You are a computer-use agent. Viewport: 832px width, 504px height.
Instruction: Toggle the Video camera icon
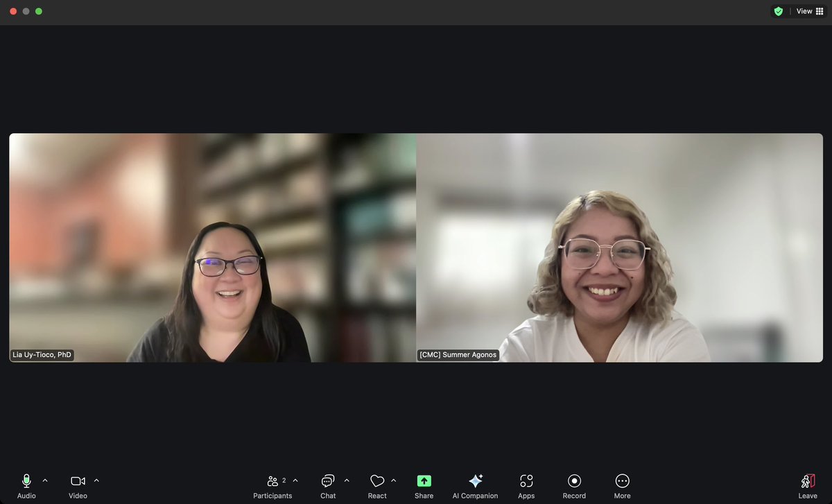pos(78,481)
